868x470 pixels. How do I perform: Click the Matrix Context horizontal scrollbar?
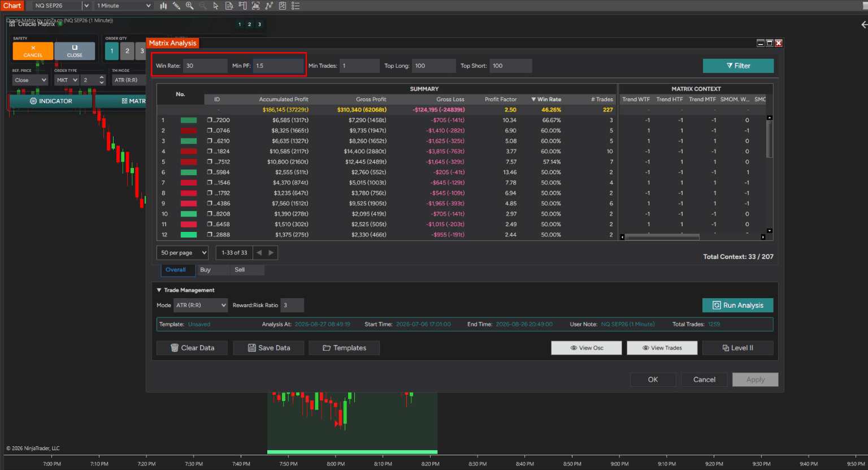[662, 237]
